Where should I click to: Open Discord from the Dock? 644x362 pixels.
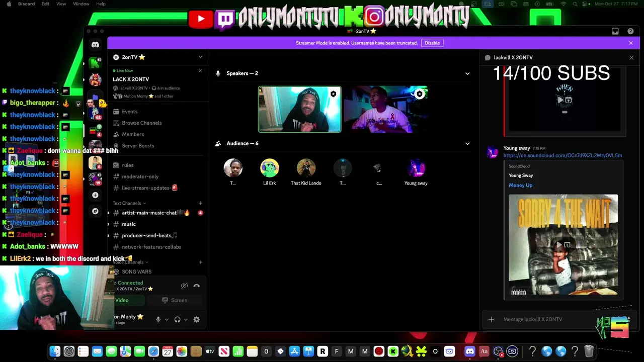(470, 351)
